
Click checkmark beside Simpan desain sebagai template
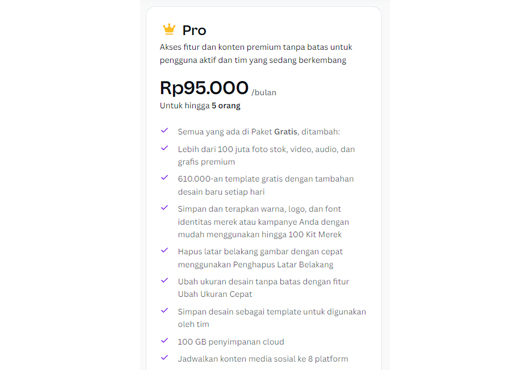(x=165, y=311)
